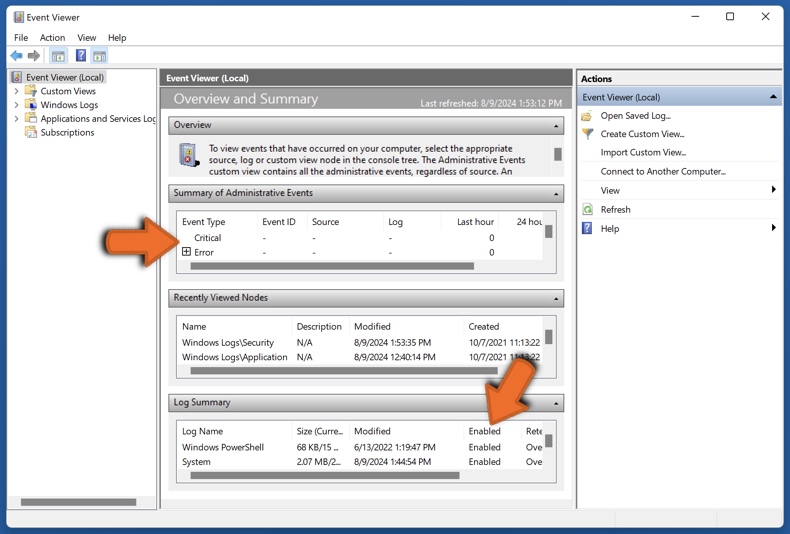
Task: Click the console tree horizontal scrollbar
Action: (x=79, y=502)
